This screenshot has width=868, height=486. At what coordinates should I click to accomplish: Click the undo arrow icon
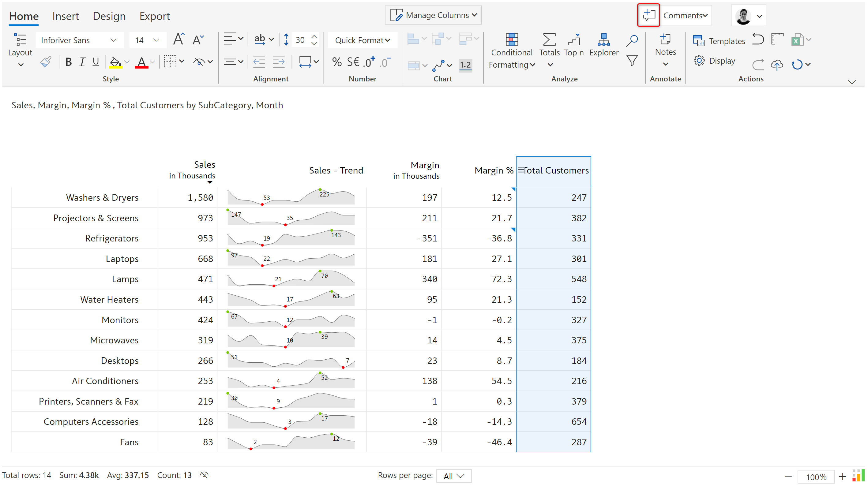pos(758,40)
